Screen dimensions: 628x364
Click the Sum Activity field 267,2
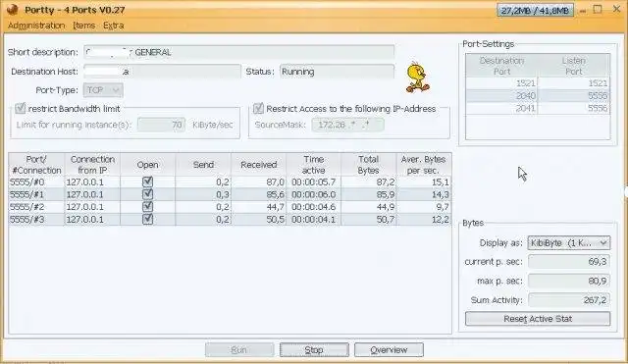coord(569,300)
